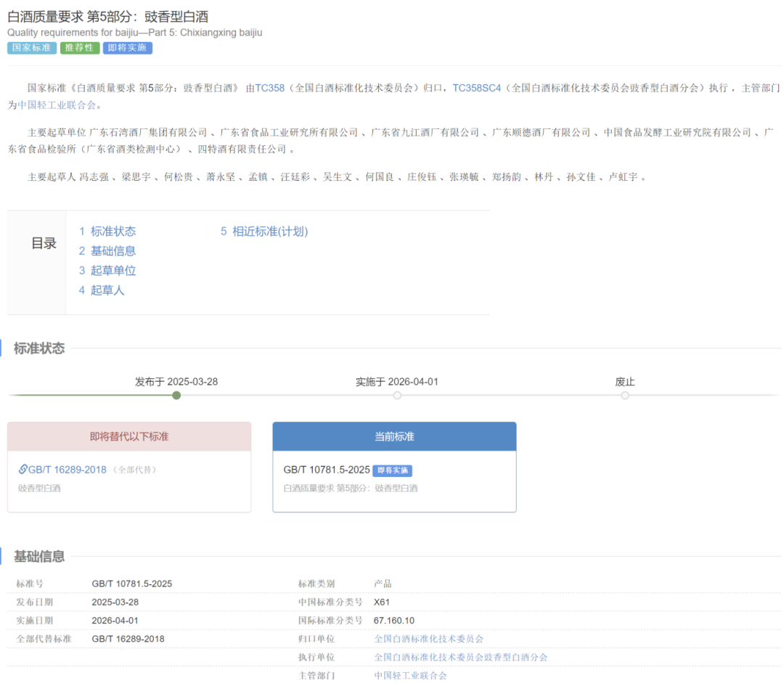The height and width of the screenshot is (683, 784).
Task: Jump to 基础信息 in table of contents
Action: pos(107,251)
